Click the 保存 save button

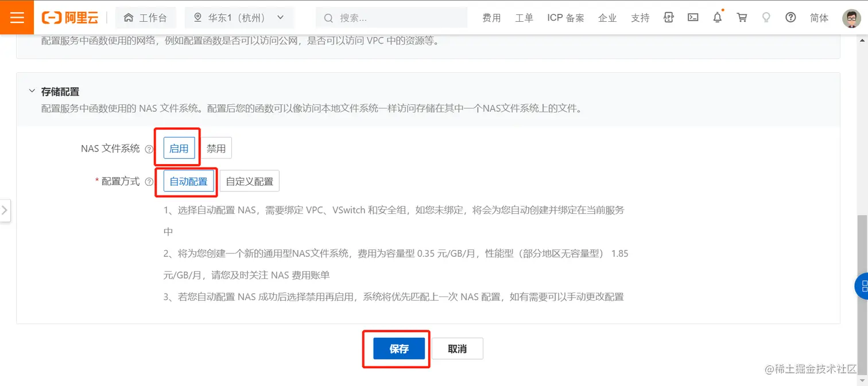[x=399, y=349]
